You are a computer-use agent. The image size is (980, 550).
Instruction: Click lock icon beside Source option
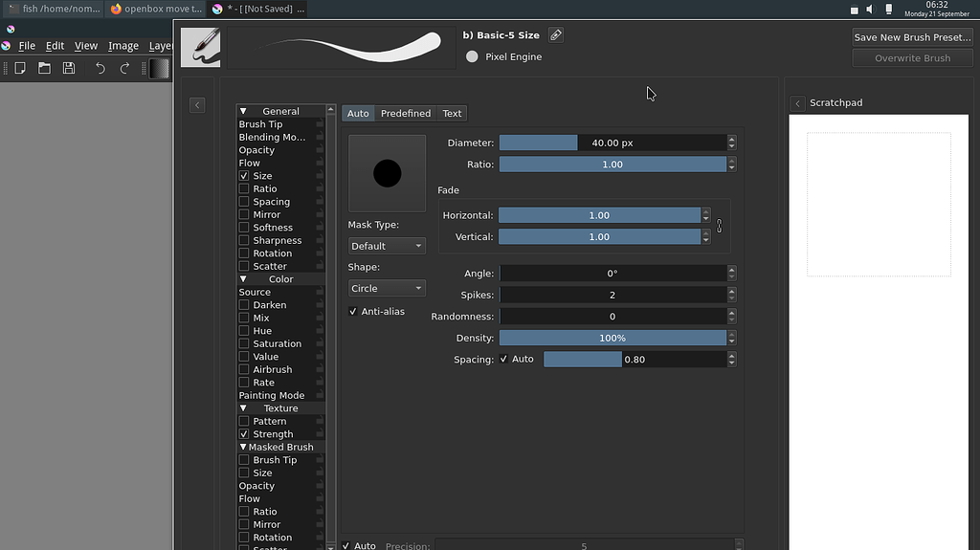[x=320, y=292]
